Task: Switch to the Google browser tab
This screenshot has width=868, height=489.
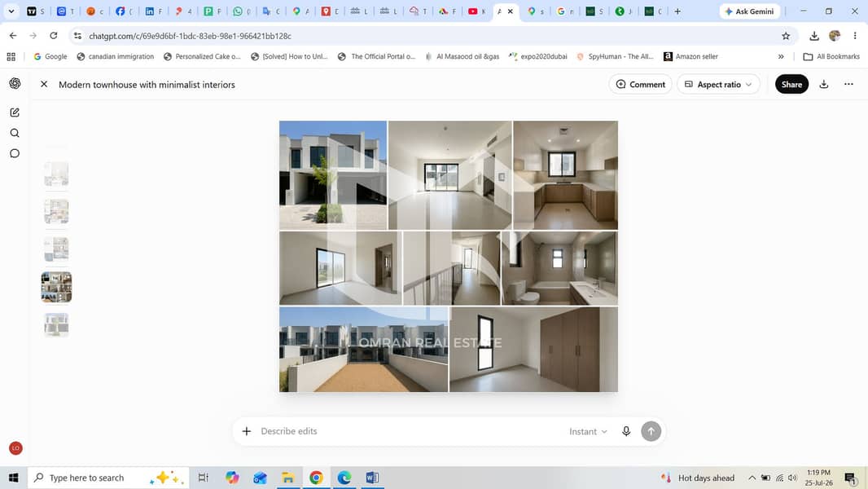Action: point(564,11)
